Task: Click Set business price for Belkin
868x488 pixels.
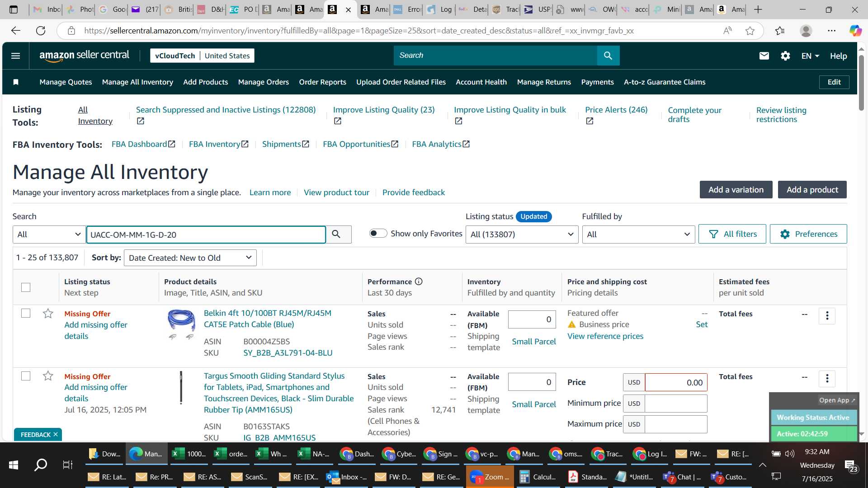Action: point(702,324)
